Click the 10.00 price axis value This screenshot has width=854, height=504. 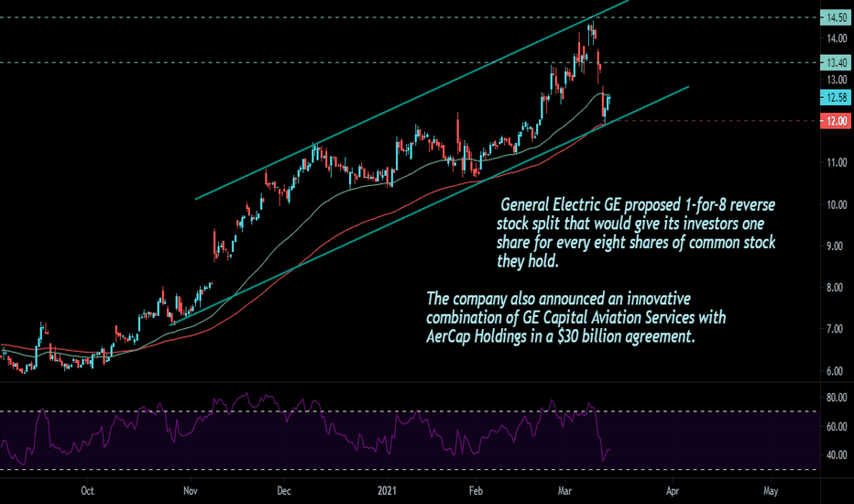click(x=837, y=205)
